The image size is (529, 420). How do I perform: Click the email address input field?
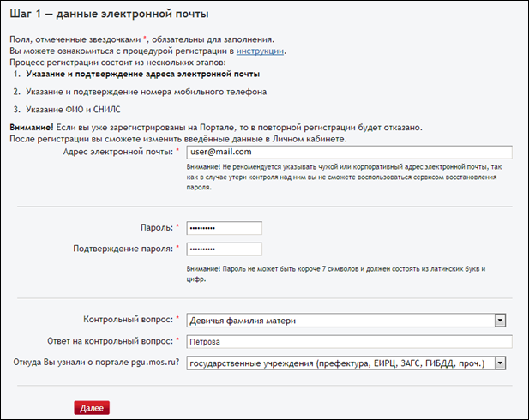[x=349, y=153]
